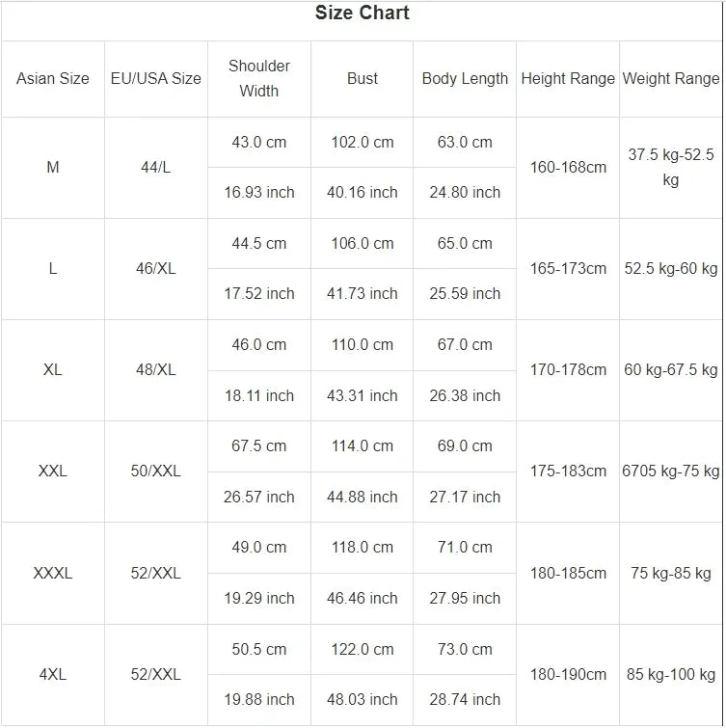Click the Size Chart title

[x=362, y=13]
